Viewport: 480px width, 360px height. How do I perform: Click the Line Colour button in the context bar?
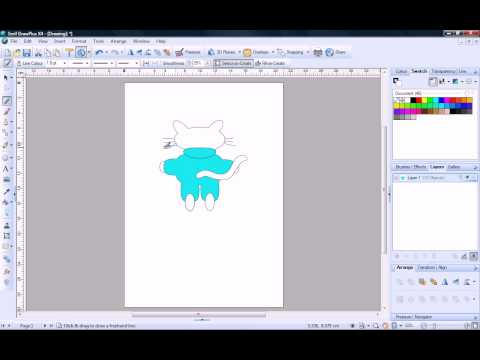coord(30,63)
